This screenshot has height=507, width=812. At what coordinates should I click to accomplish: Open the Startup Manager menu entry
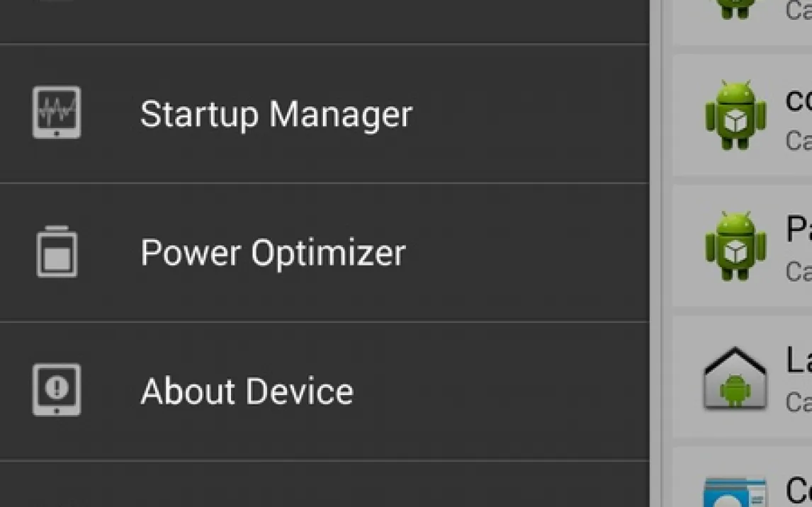pos(276,114)
